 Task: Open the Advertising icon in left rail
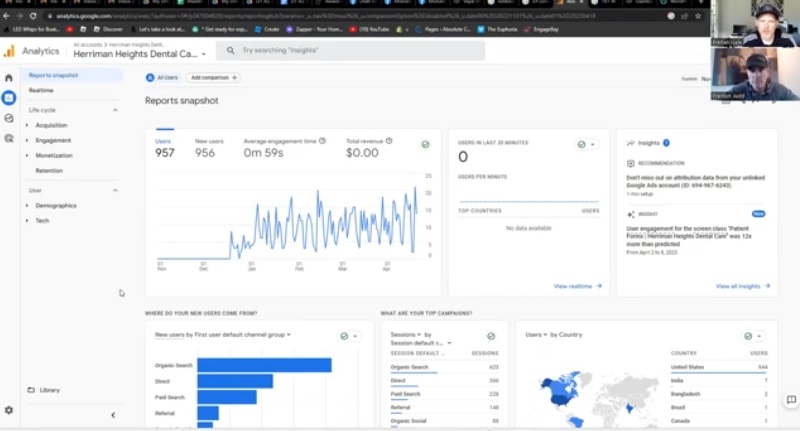tap(9, 138)
